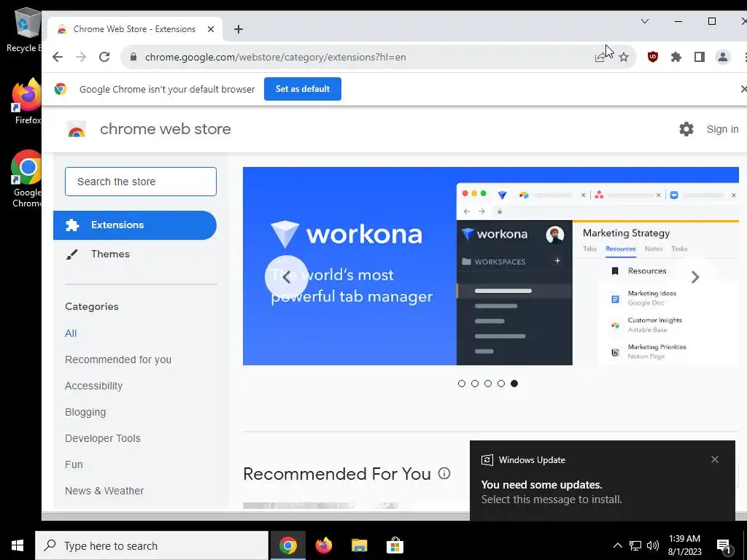
Task: Open Microsoft Store from the taskbar
Action: [395, 545]
